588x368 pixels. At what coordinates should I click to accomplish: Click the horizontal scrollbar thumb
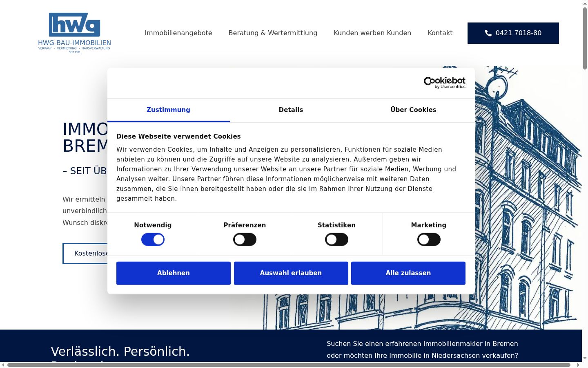coord(289,365)
